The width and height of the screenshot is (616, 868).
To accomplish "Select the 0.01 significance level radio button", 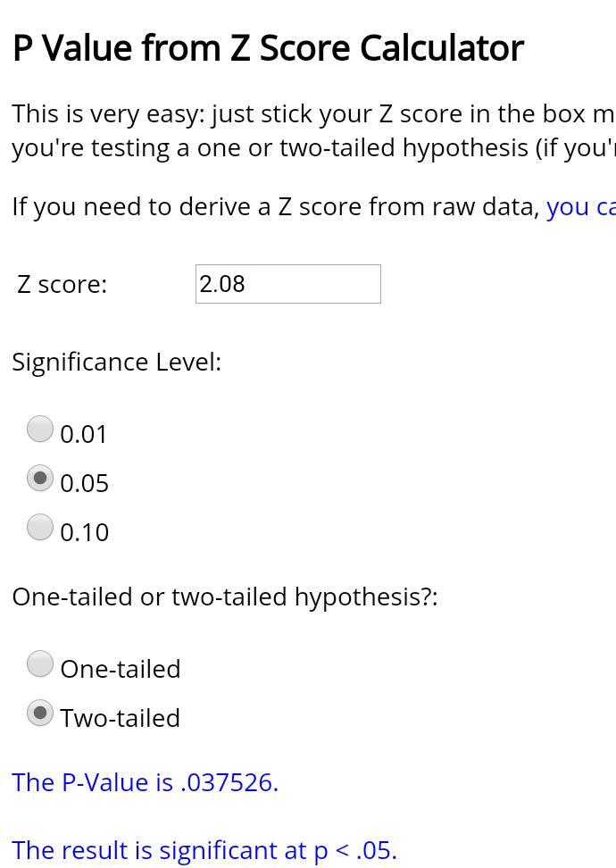I will pyautogui.click(x=40, y=430).
